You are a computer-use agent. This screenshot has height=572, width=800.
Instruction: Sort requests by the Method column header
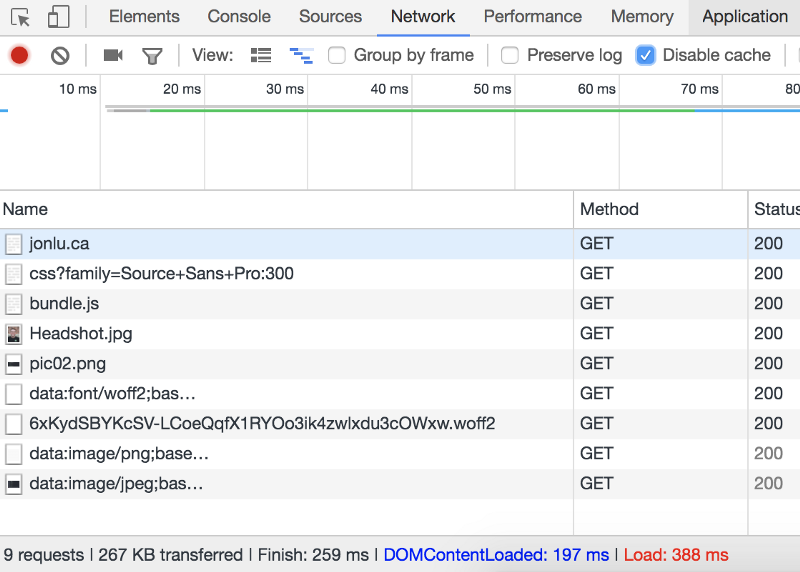[609, 209]
